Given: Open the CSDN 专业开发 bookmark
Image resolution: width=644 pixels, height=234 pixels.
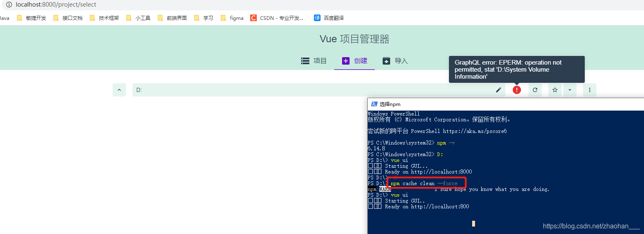Looking at the screenshot, I should pyautogui.click(x=277, y=18).
